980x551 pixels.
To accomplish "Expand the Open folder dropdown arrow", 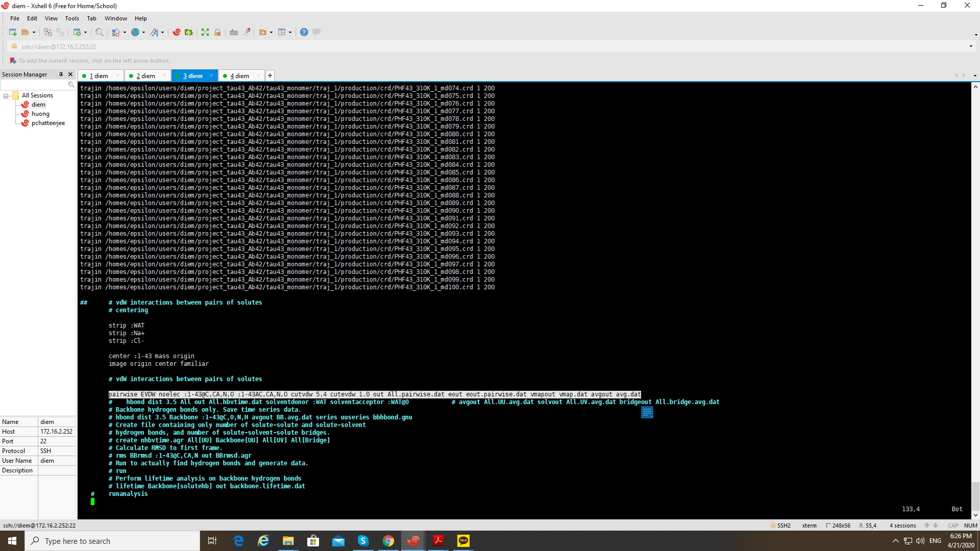I will (x=34, y=32).
